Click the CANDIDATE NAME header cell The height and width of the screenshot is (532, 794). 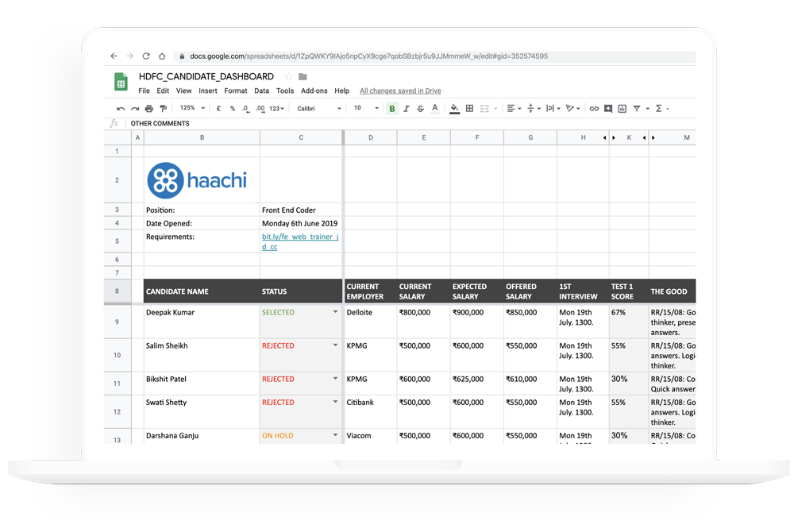[202, 291]
